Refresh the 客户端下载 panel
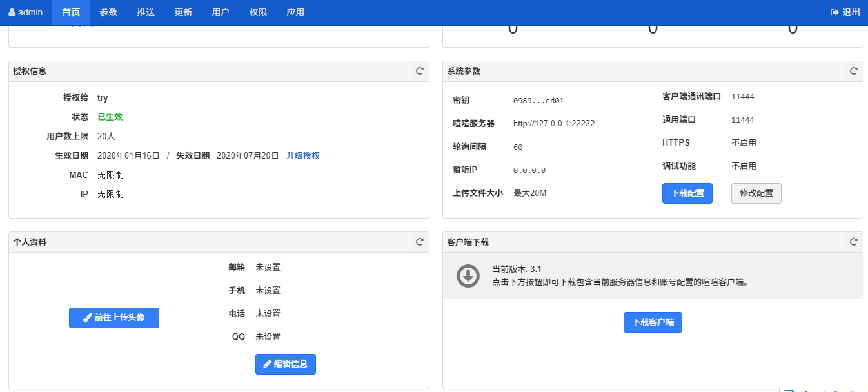This screenshot has width=868, height=392. (x=853, y=242)
